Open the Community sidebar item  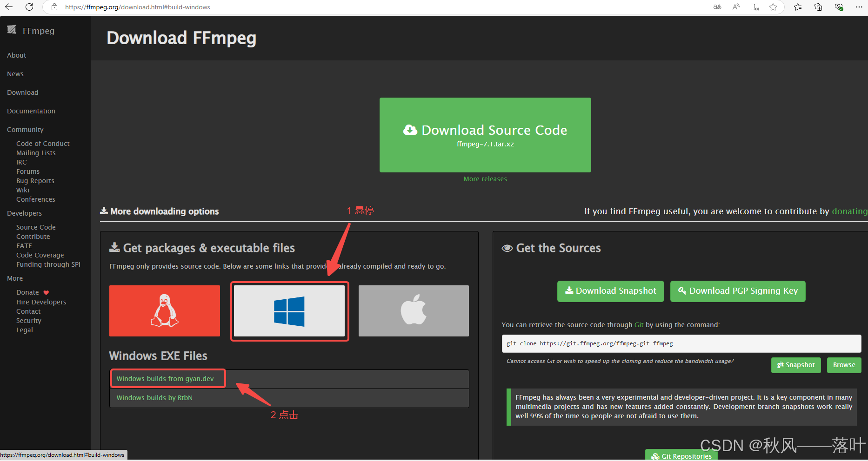[x=25, y=130]
